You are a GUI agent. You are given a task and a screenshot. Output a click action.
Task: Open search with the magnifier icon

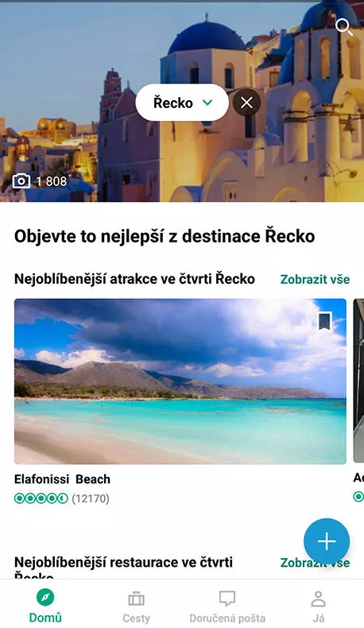click(x=344, y=27)
